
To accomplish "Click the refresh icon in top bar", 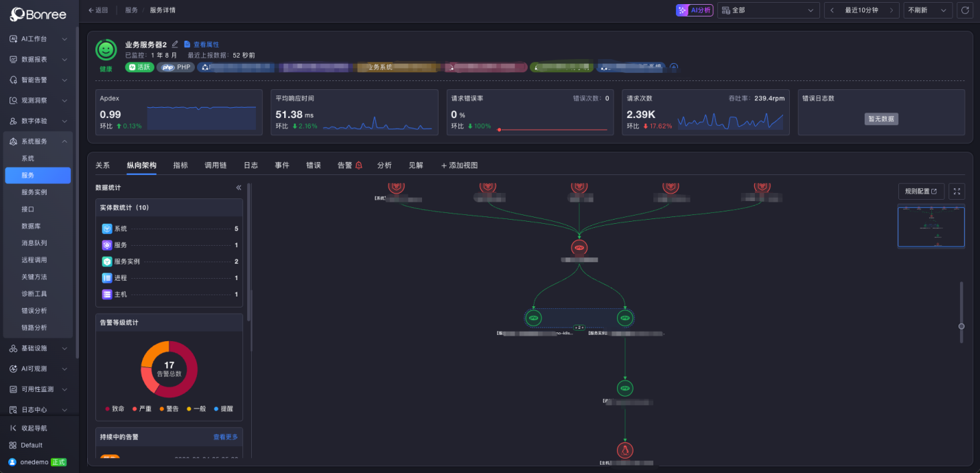I will point(965,10).
